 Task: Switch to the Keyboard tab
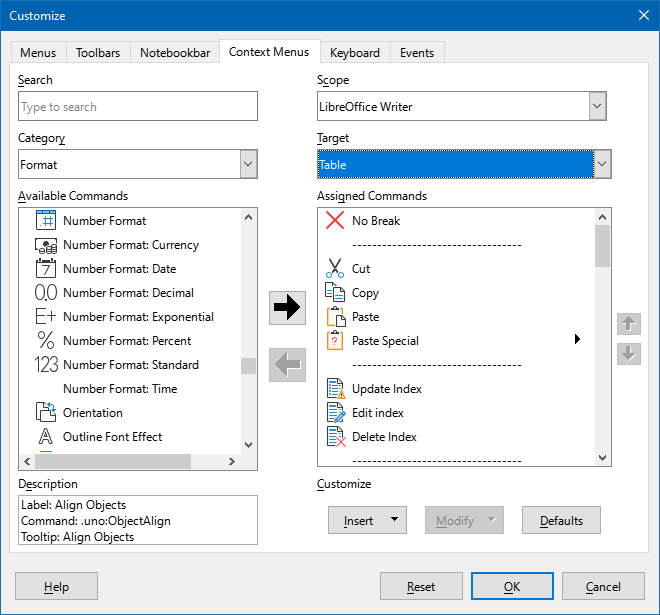355,53
